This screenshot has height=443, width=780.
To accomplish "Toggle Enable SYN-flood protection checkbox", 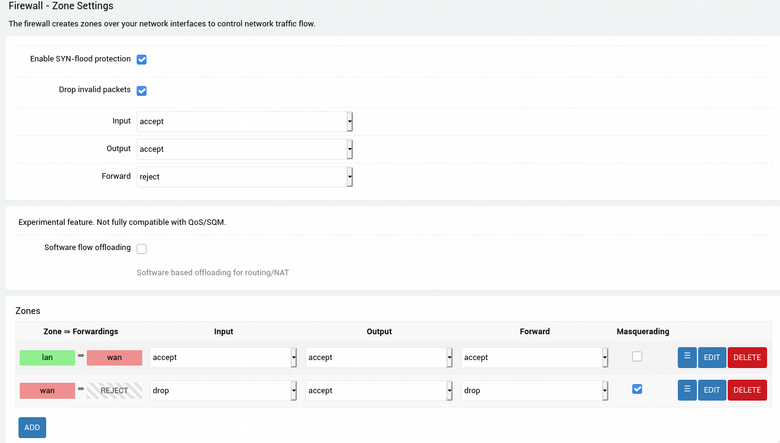I will click(142, 60).
